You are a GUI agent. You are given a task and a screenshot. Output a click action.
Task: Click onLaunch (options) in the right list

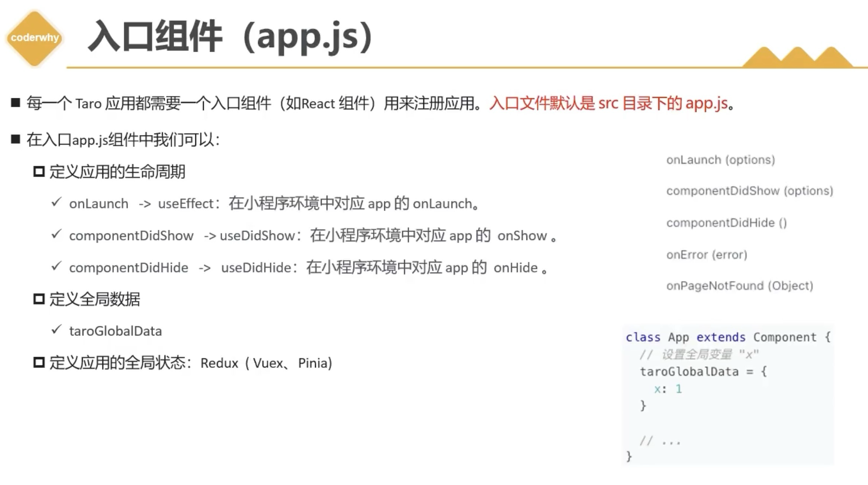pos(721,160)
